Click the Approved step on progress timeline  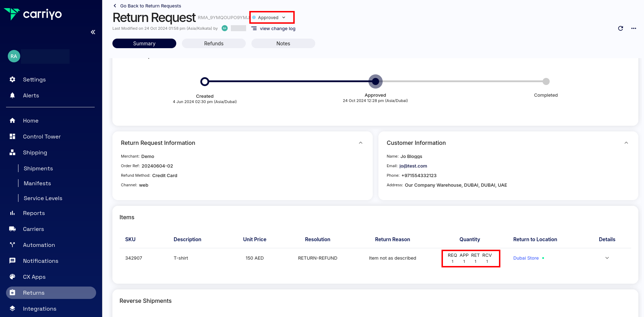coord(375,81)
